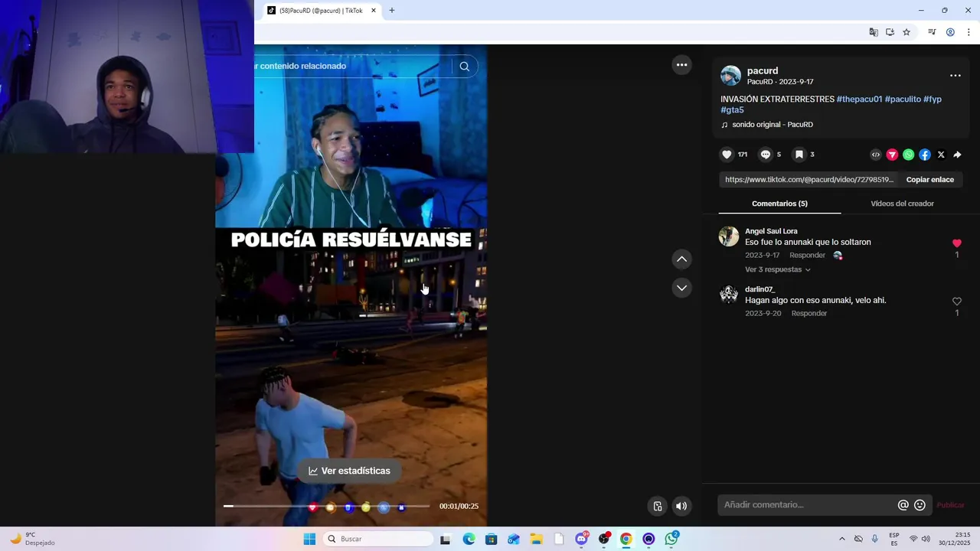Share video on X icon
The height and width of the screenshot is (551, 980).
[x=941, y=155]
